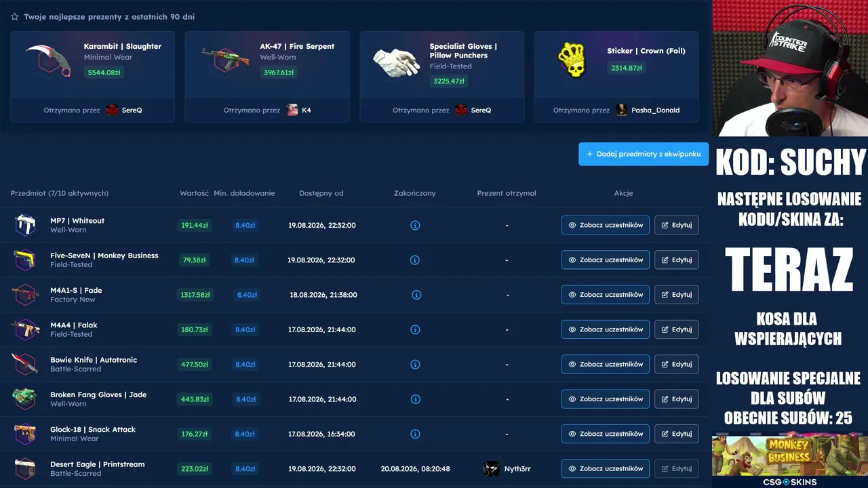Click the 477.50zł value for Bowie Knife
Image resolution: width=868 pixels, height=488 pixels.
195,364
